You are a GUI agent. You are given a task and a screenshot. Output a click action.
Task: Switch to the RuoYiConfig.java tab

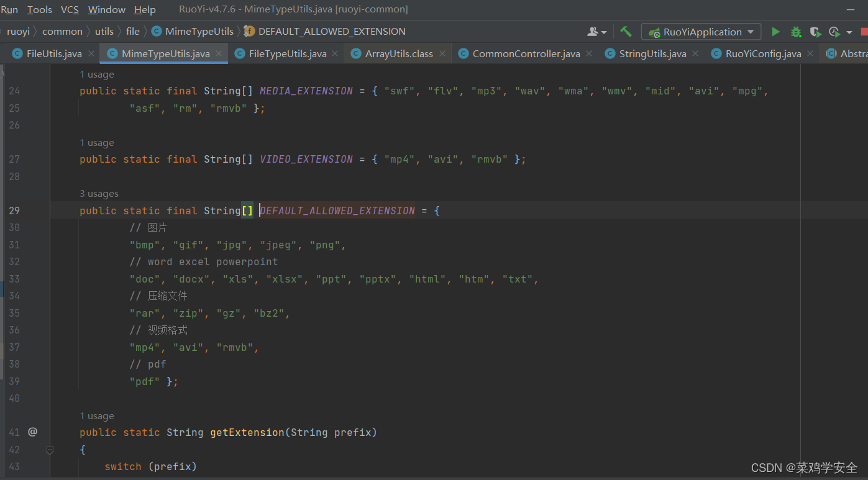pyautogui.click(x=763, y=53)
